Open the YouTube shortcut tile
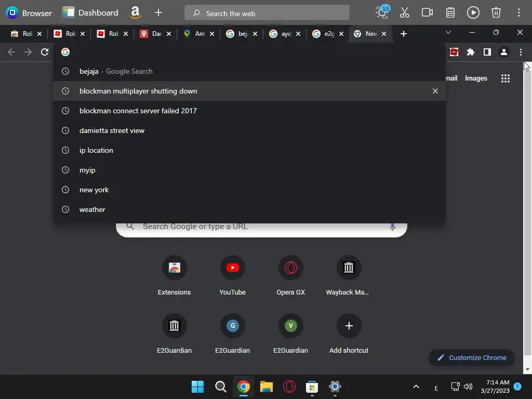This screenshot has height=399, width=532. point(232,276)
